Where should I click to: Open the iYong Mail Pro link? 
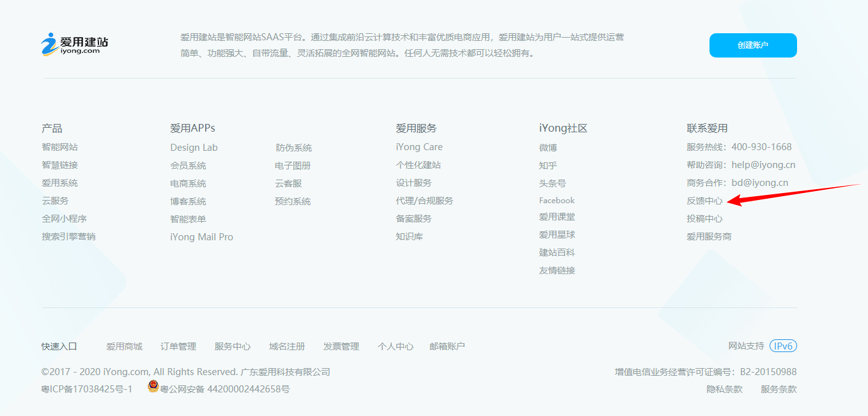coord(202,237)
